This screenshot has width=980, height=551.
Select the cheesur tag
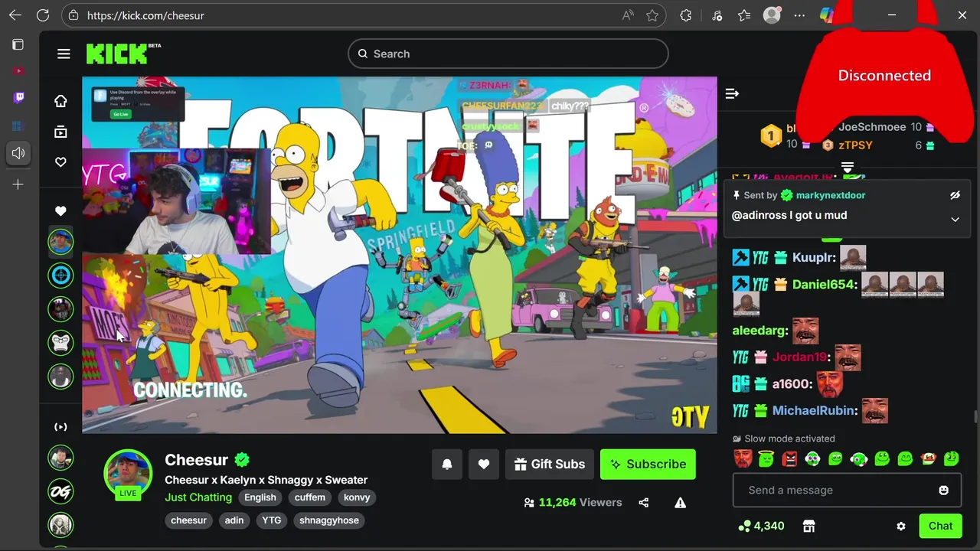point(188,520)
